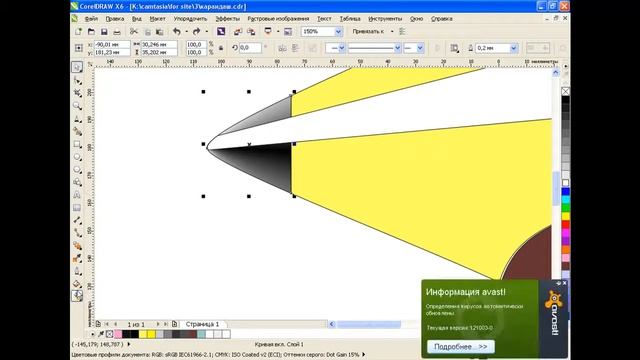Redo the last undone action
This screenshot has height=360, width=640.
pyautogui.click(x=196, y=31)
